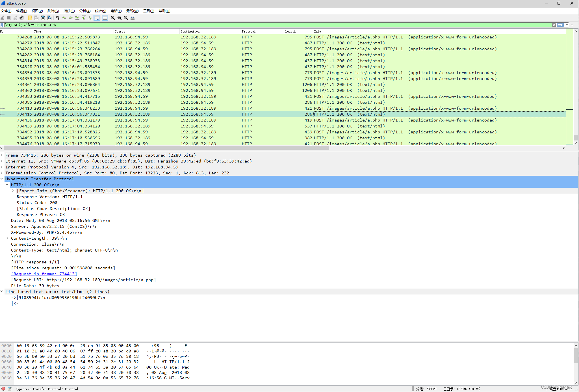The width and height of the screenshot is (579, 392).
Task: Open 分析(A) menu
Action: pos(85,11)
